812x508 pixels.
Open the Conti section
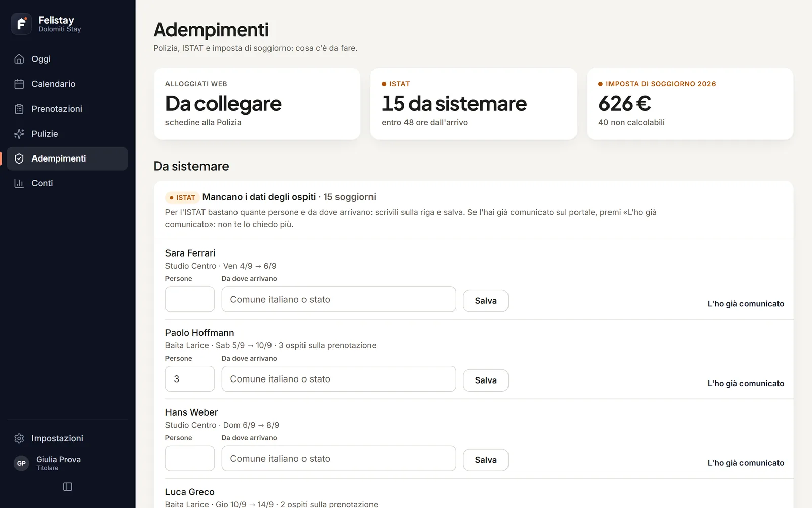pos(67,183)
